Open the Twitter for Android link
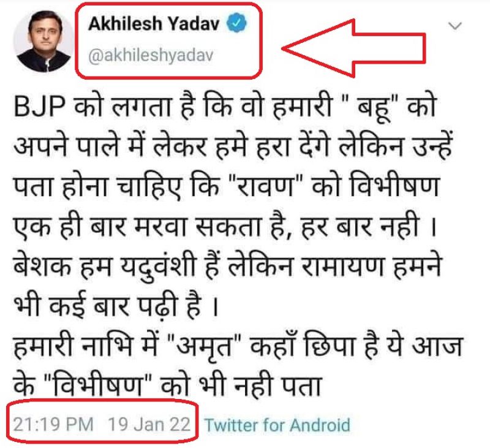This screenshot has width=490, height=448. [277, 425]
